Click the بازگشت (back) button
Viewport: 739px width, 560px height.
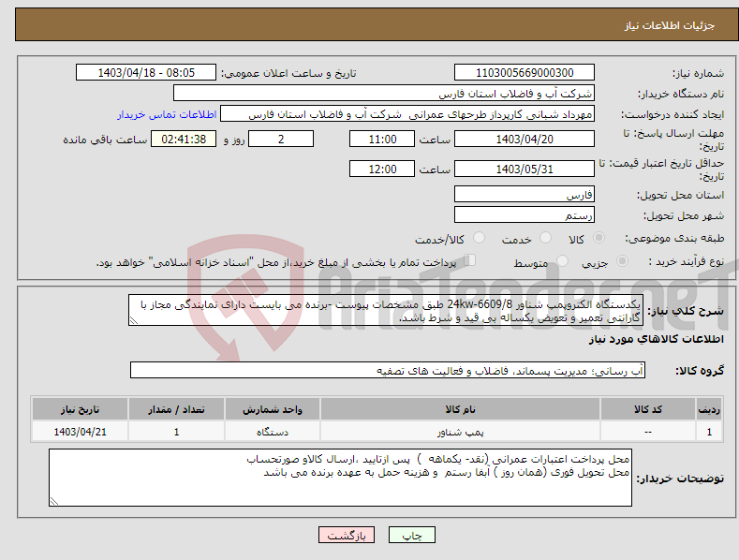pyautogui.click(x=347, y=535)
